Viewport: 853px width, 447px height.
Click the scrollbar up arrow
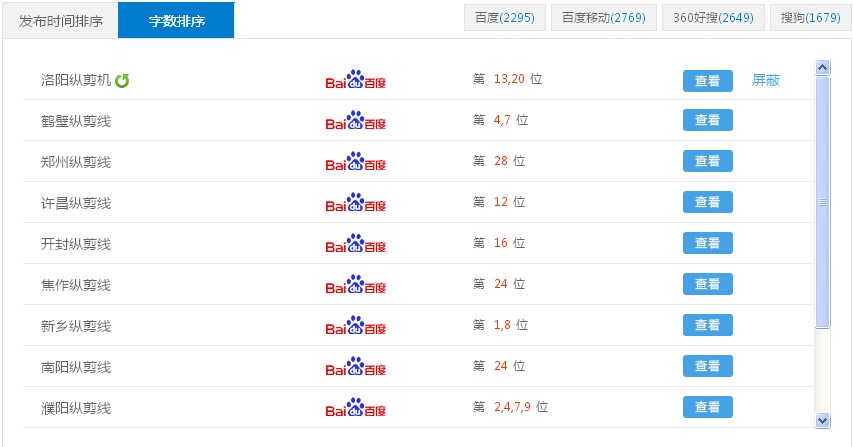[823, 67]
